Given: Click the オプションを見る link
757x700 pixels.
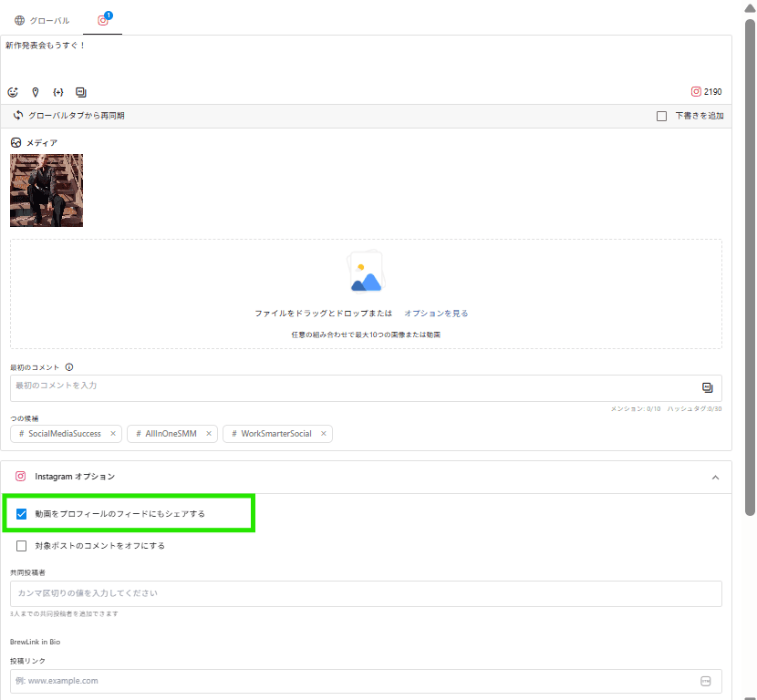Looking at the screenshot, I should click(x=436, y=314).
